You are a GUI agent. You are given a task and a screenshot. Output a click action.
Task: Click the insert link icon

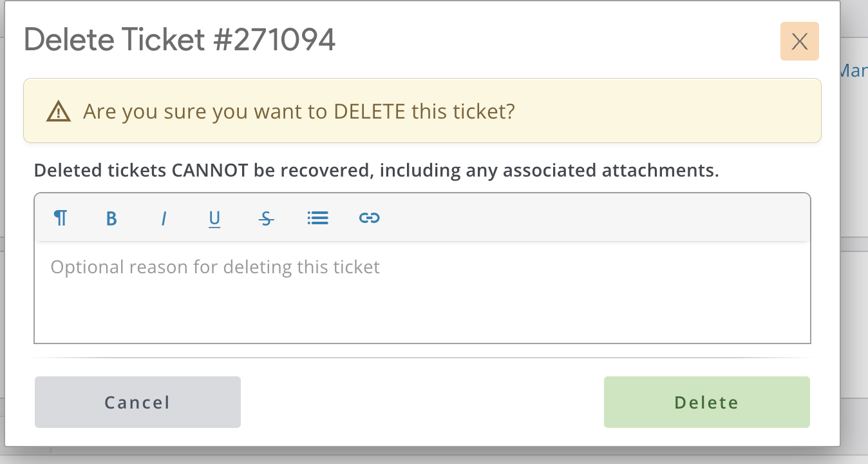(x=369, y=218)
